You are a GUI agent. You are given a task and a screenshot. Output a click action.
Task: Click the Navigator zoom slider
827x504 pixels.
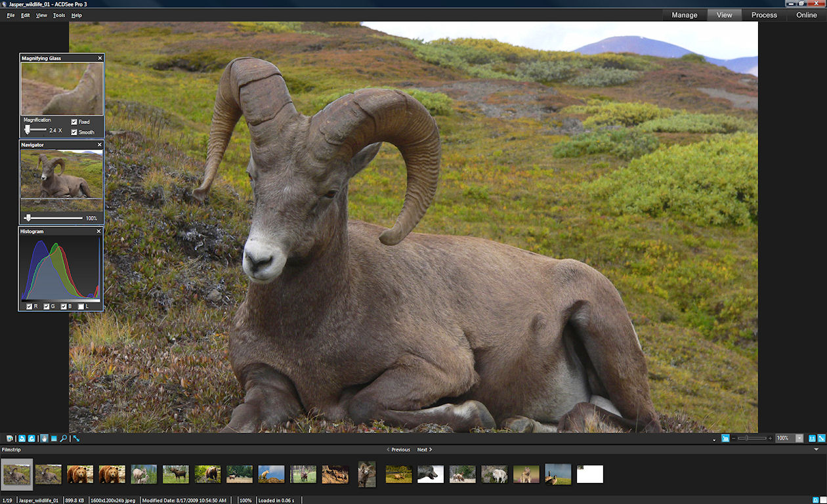pos(54,218)
